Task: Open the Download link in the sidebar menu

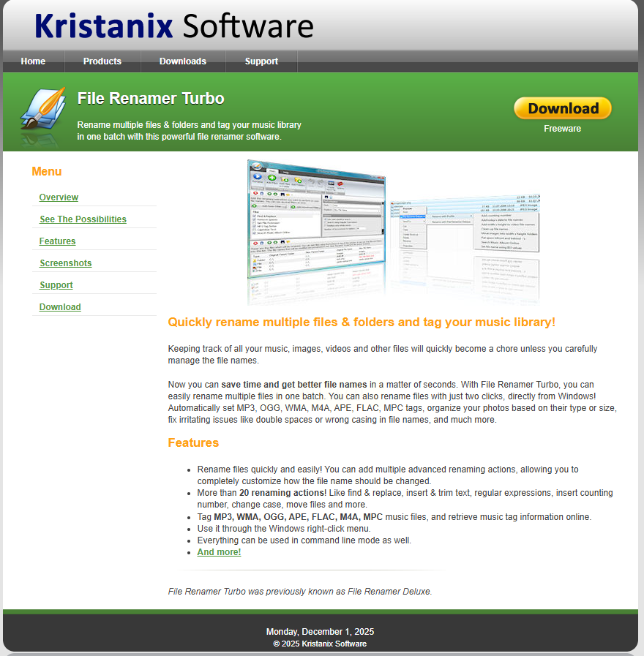Action: 60,307
